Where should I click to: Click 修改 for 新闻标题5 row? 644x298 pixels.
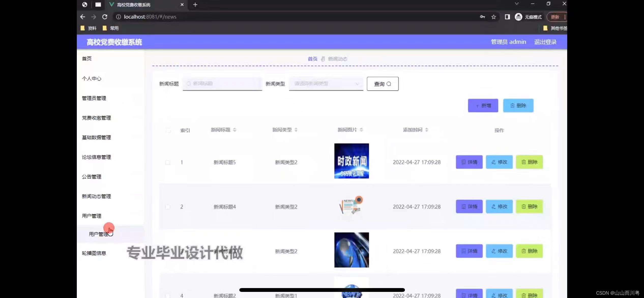pyautogui.click(x=499, y=162)
